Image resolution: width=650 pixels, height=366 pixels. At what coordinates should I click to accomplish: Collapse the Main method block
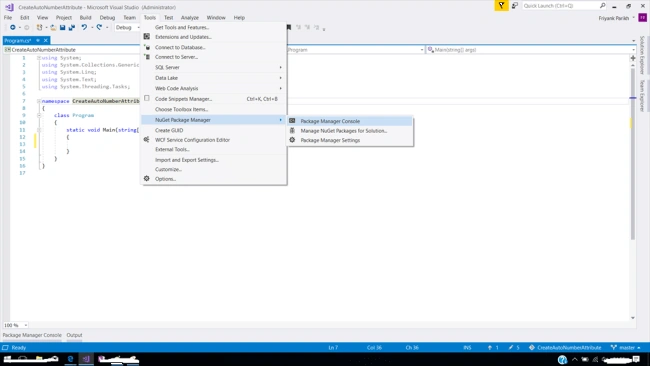[x=39, y=130]
